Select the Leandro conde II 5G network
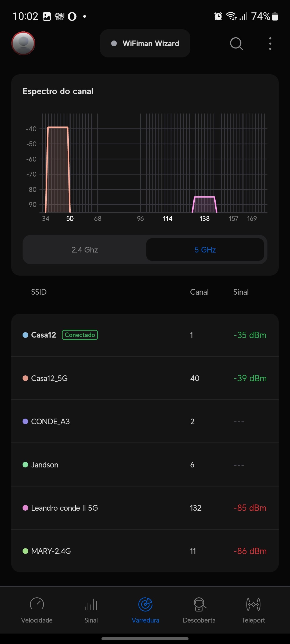Viewport: 290px width, 644px height. (145, 508)
